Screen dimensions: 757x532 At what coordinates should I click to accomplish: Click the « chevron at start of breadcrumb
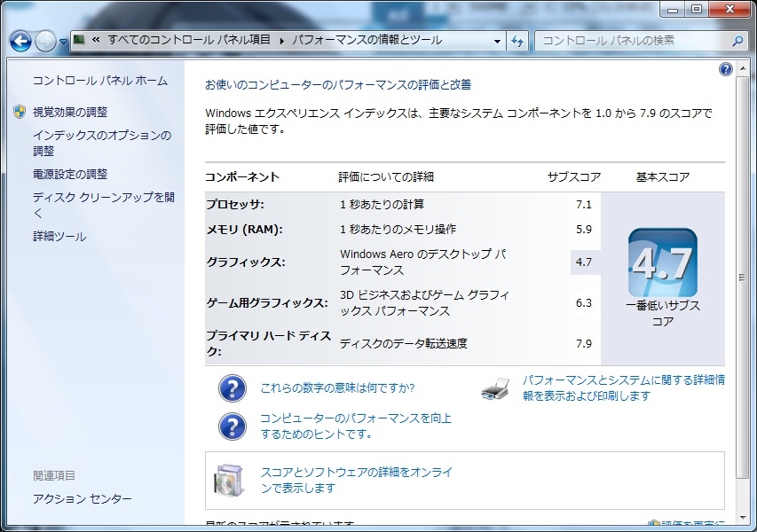pos(95,41)
